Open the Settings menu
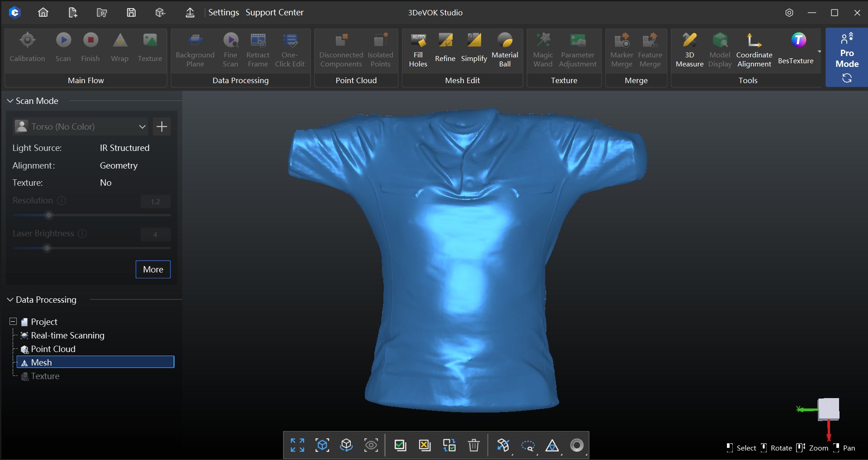Screen dimensions: 868x460 click(x=223, y=12)
